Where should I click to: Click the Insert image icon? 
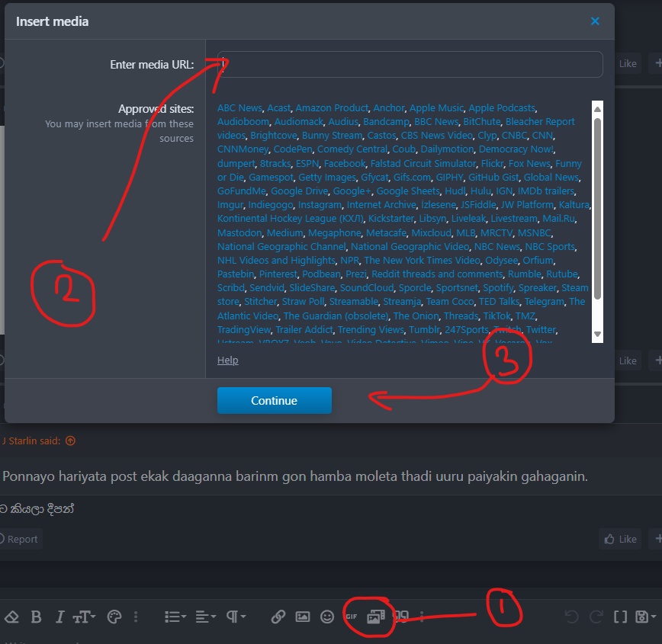(303, 617)
